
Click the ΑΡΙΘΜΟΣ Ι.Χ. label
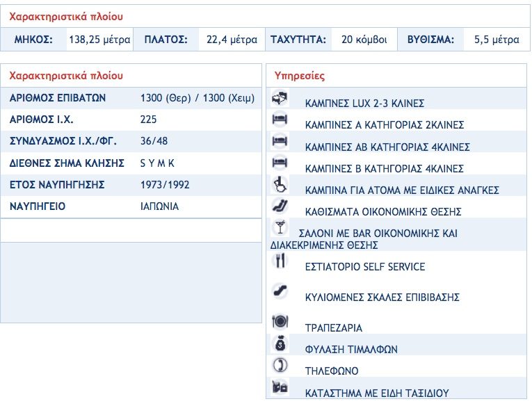tap(42, 120)
